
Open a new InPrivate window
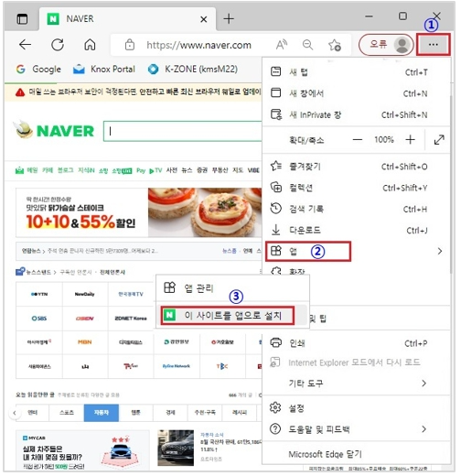click(x=356, y=115)
